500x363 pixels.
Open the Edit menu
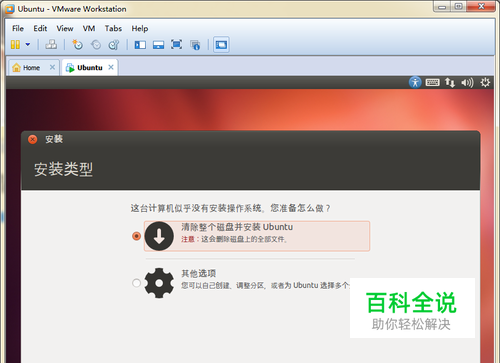tap(40, 29)
